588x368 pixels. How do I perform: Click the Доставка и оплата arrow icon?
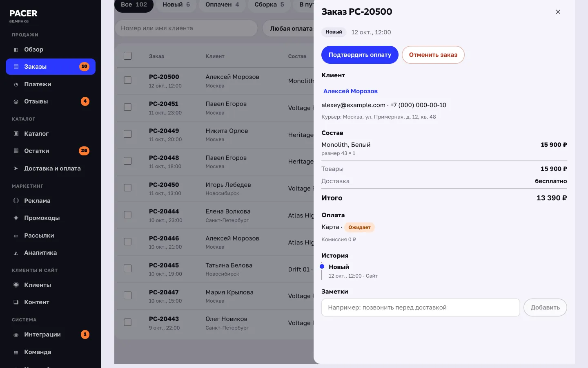pos(16,168)
